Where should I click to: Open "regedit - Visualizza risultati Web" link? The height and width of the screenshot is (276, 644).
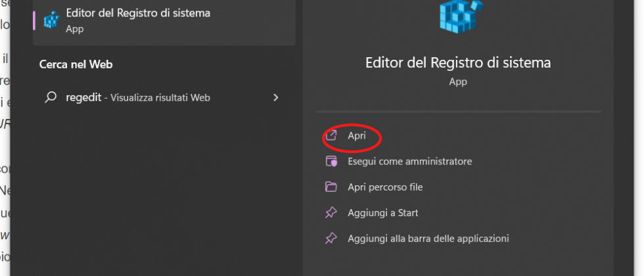tap(138, 97)
